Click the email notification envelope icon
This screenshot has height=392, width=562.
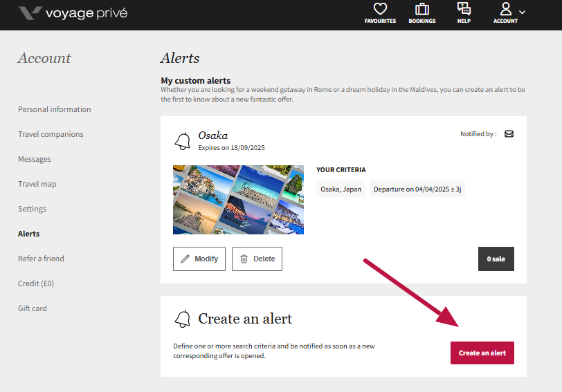click(x=509, y=134)
